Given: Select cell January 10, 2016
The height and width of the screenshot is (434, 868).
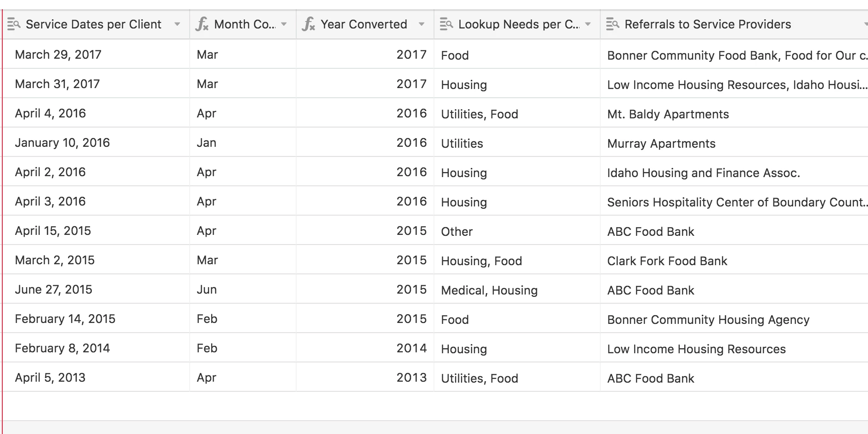Looking at the screenshot, I should (96, 142).
